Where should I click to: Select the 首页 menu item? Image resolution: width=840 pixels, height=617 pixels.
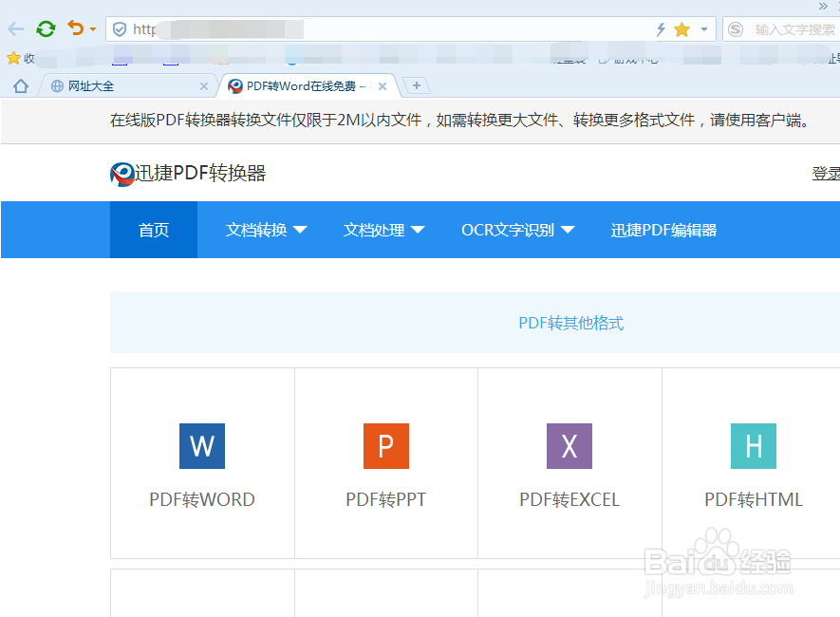[x=153, y=230]
